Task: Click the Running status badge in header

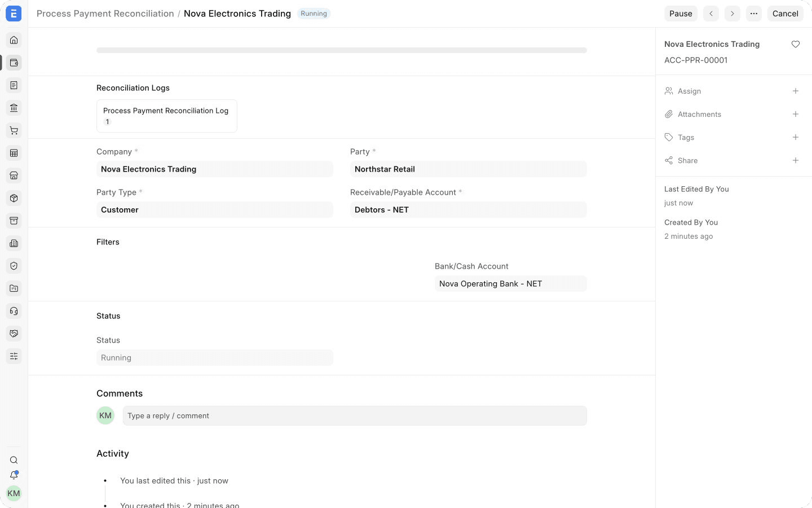Action: point(314,14)
